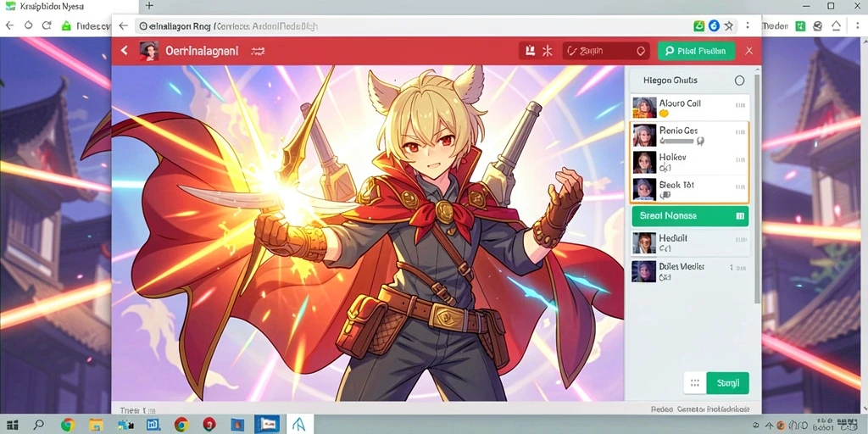Click the green search button in the header
868x434 pixels.
click(696, 51)
